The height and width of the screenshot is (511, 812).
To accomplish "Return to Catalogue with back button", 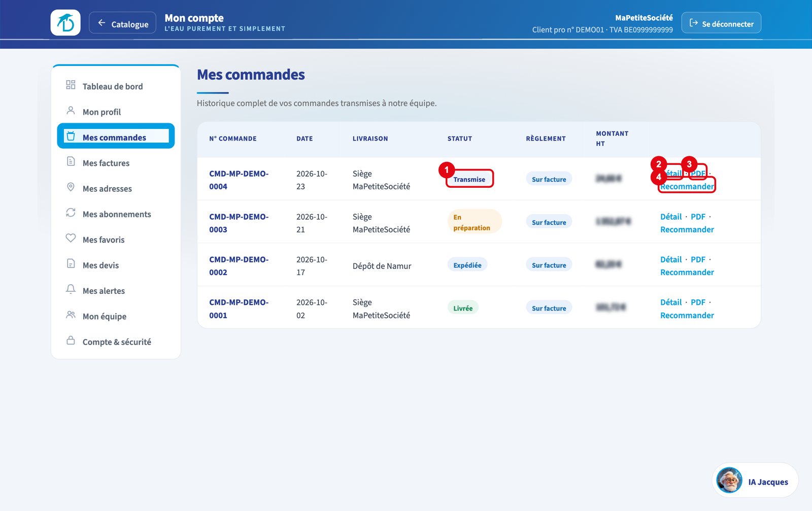I will tap(122, 23).
